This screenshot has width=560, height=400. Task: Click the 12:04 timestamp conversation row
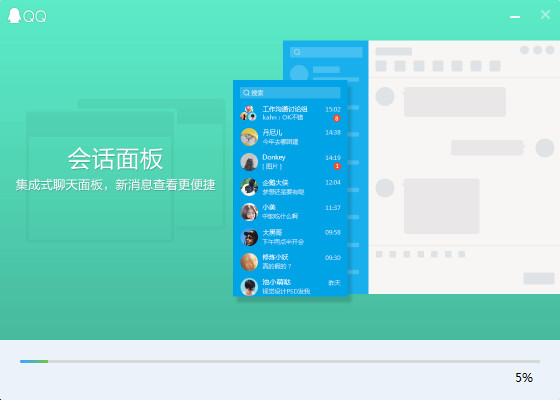290,187
